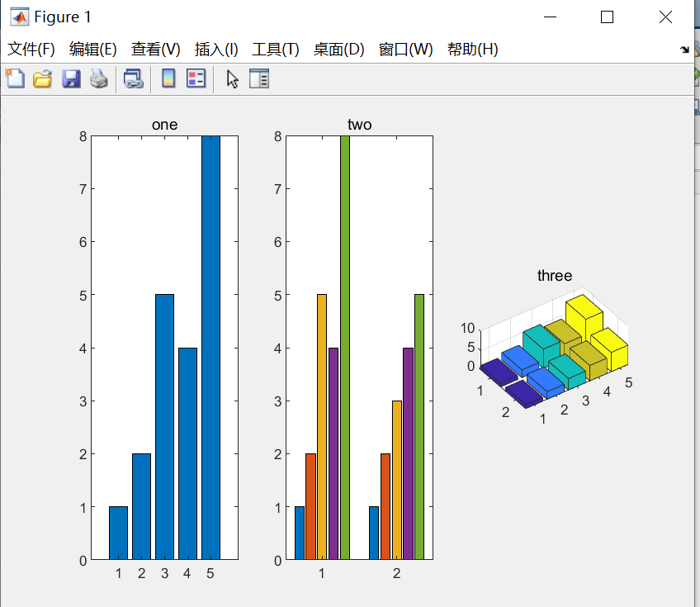The width and height of the screenshot is (700, 607).
Task: Open the 查看(V) menu
Action: [154, 49]
